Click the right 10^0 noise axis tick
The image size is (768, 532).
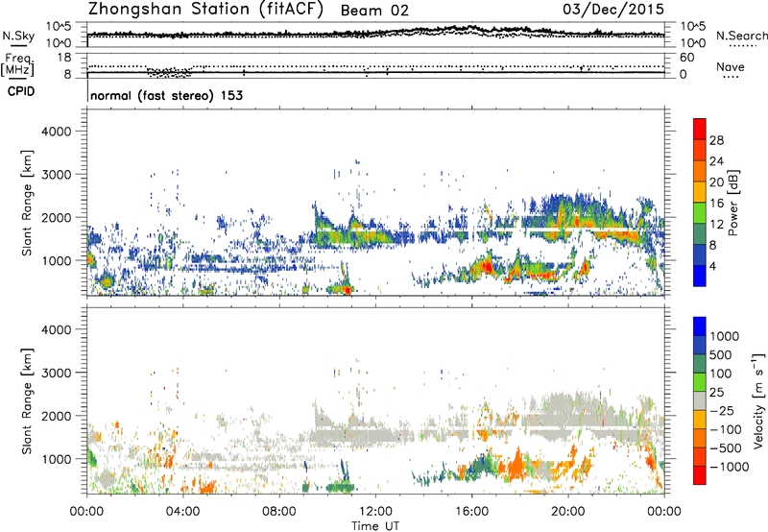click(x=693, y=43)
